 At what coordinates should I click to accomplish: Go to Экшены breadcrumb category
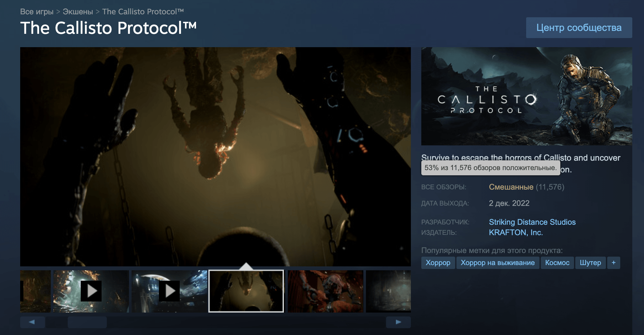click(x=78, y=12)
